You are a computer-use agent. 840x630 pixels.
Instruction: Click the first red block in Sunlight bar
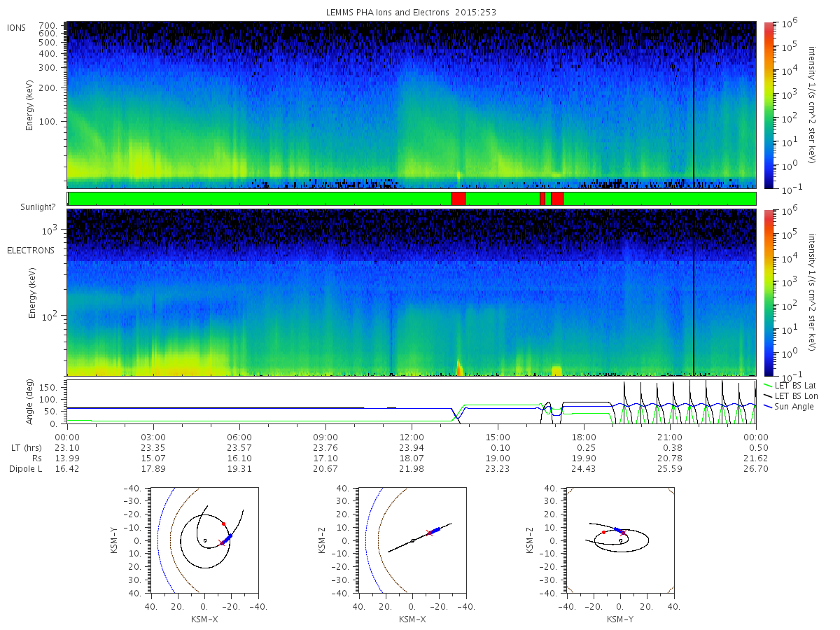pos(458,199)
